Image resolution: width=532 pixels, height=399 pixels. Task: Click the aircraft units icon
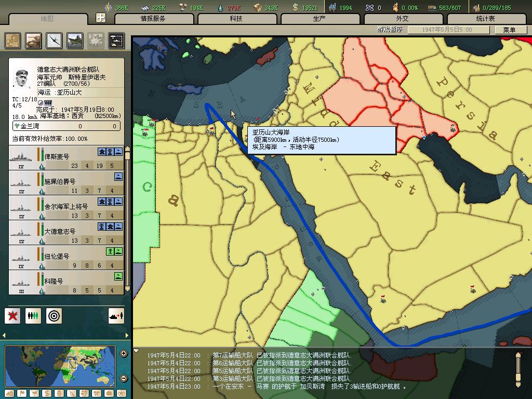[54, 41]
